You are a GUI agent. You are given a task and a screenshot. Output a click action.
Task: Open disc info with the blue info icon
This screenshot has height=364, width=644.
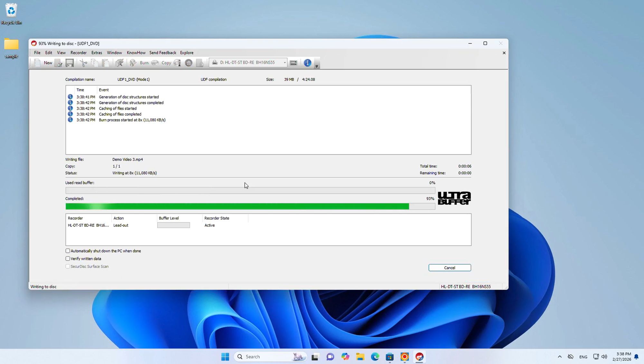[307, 63]
